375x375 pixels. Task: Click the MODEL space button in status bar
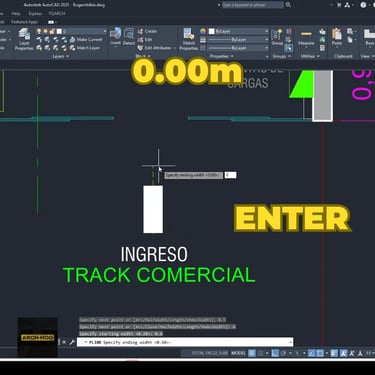(x=239, y=353)
